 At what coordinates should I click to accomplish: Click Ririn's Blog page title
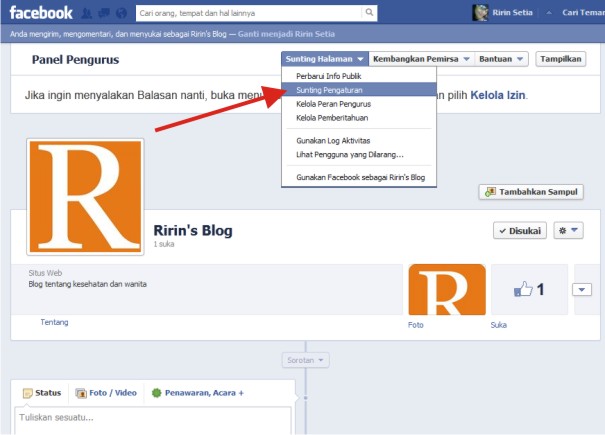(x=193, y=230)
